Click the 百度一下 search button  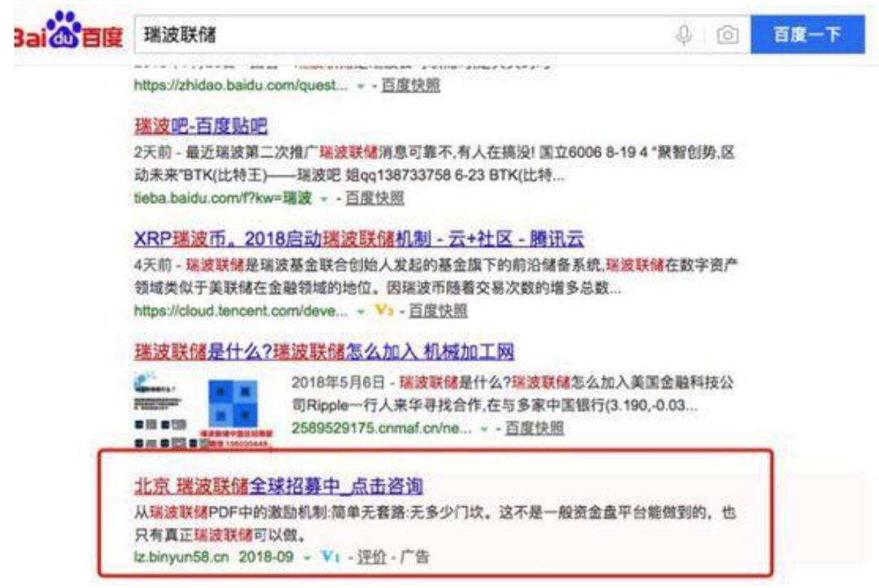(x=807, y=35)
